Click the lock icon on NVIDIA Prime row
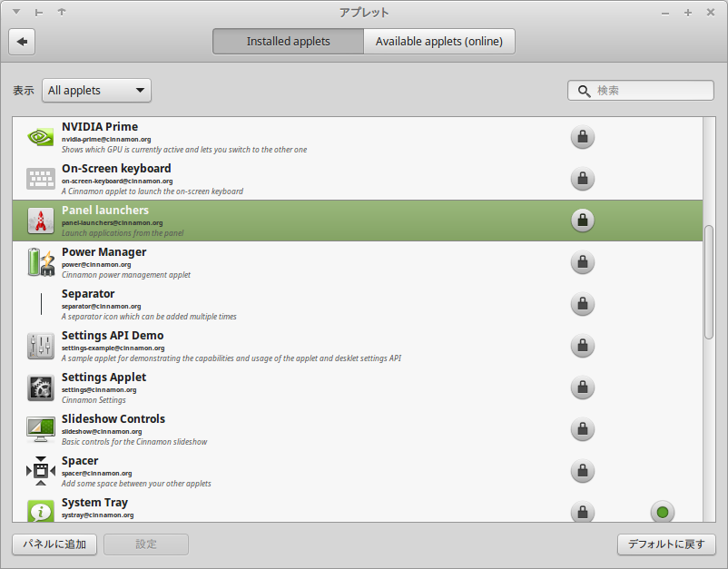Screen dimensions: 728x569 583,137
